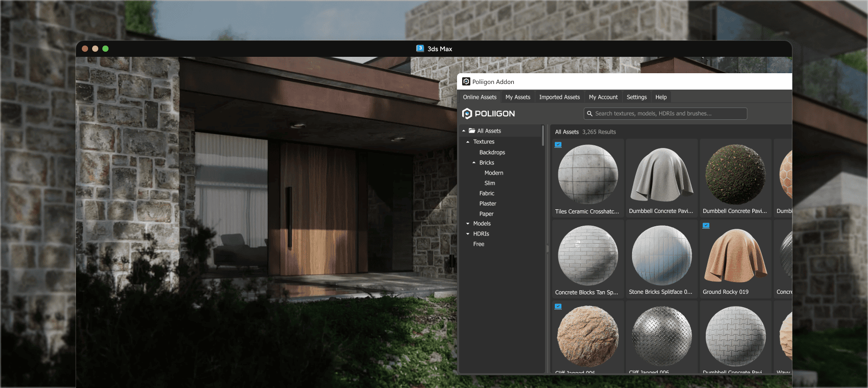Image resolution: width=868 pixels, height=388 pixels.
Task: Open the Settings tab
Action: coord(637,97)
